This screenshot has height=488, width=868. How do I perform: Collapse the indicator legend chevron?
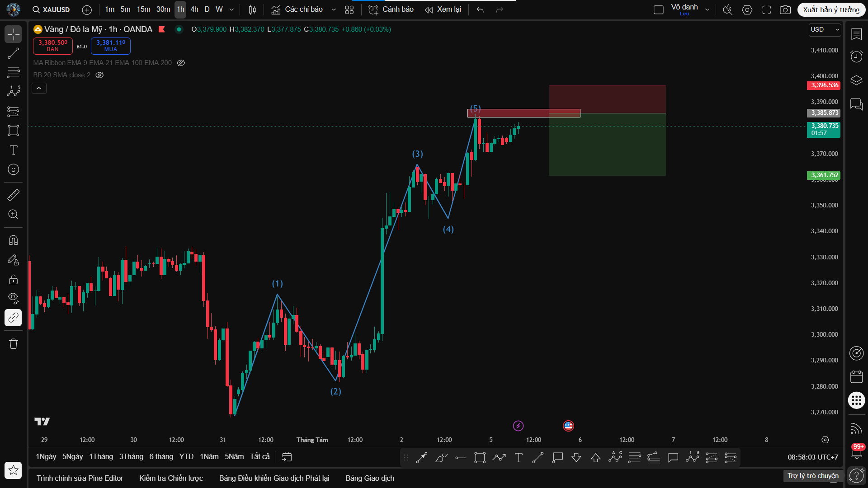tap(39, 88)
